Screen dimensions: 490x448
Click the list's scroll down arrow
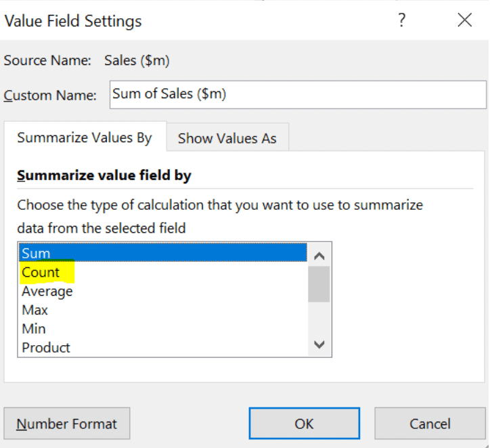[319, 344]
